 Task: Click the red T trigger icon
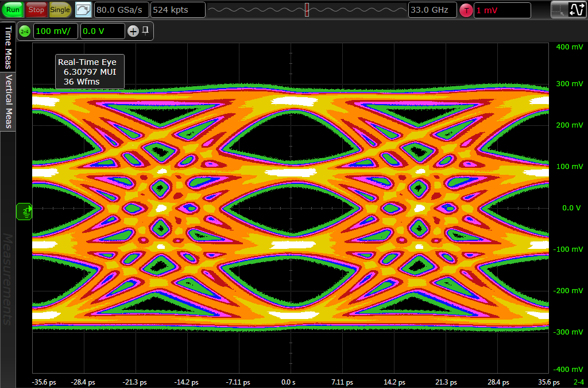click(x=466, y=10)
